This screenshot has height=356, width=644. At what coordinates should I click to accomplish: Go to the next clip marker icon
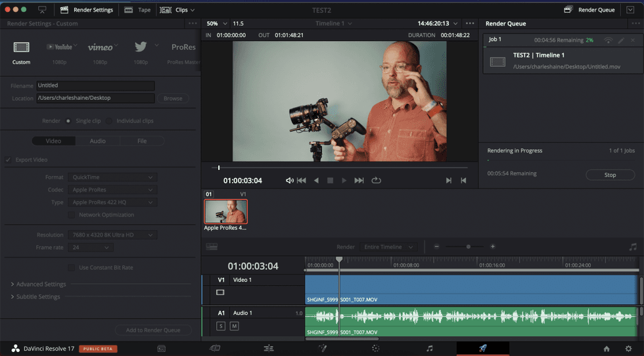[x=448, y=180]
